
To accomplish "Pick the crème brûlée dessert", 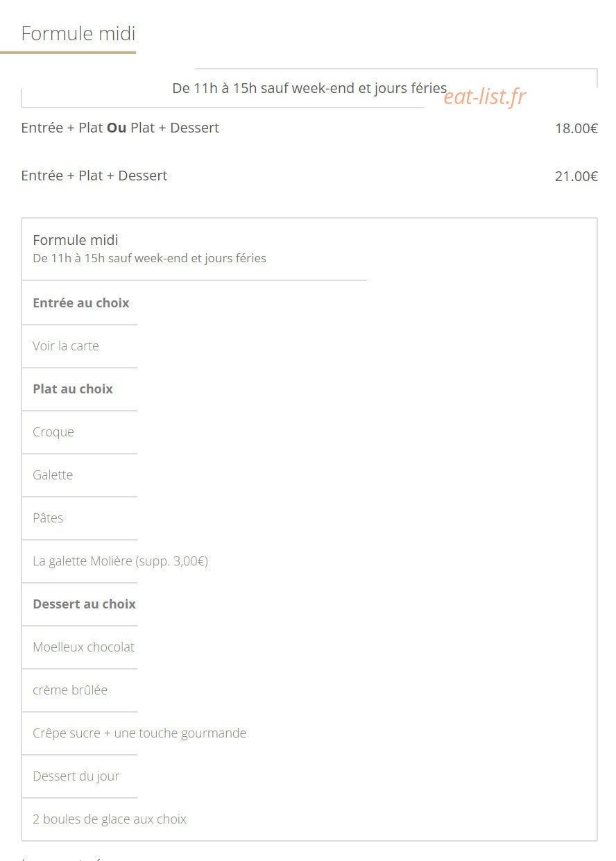I will click(70, 690).
